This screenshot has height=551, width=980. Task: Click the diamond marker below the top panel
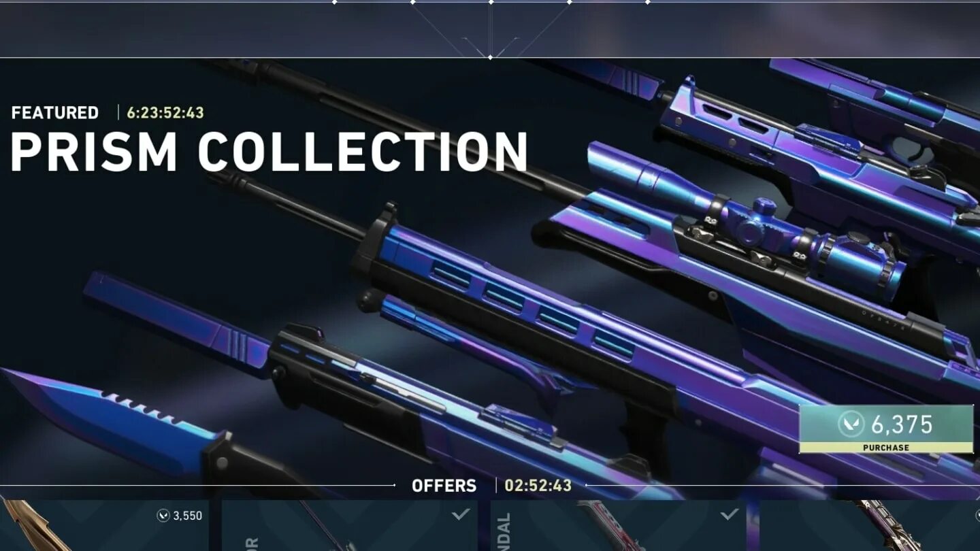490,57
